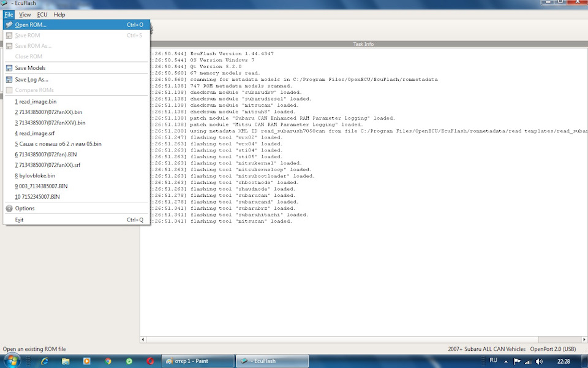Open Windows Explorer from the taskbar
Screen dimensions: 588x368
point(66,361)
